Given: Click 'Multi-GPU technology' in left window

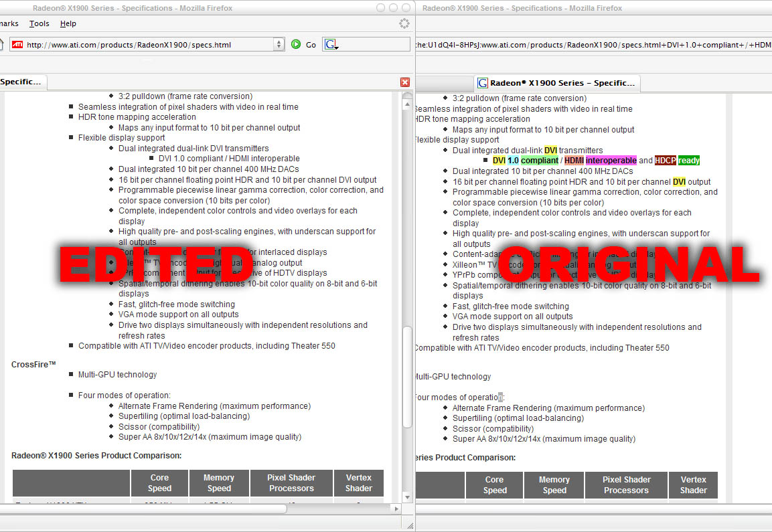Looking at the screenshot, I should 118,375.
